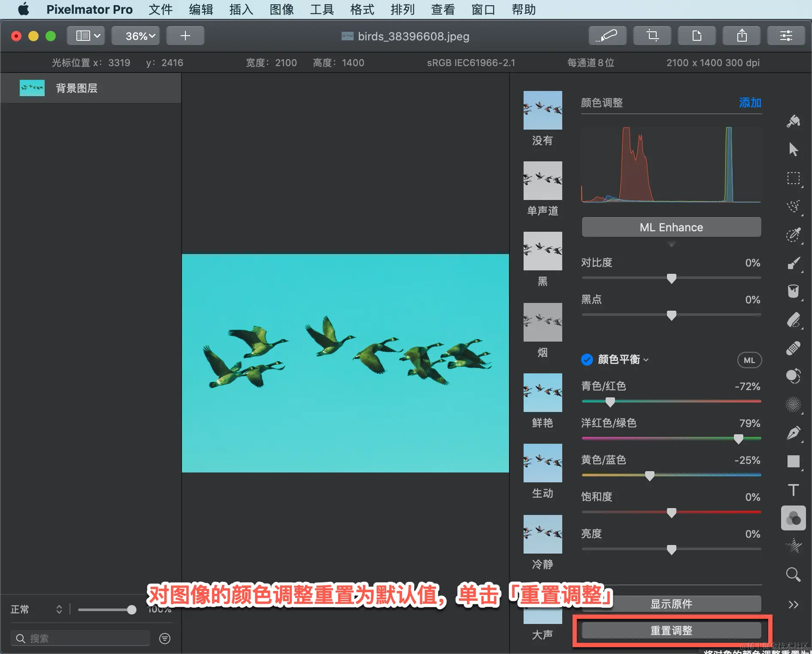Viewport: 812px width, 654px height.
Task: Select the Quick Selection tool
Action: pyautogui.click(x=793, y=206)
